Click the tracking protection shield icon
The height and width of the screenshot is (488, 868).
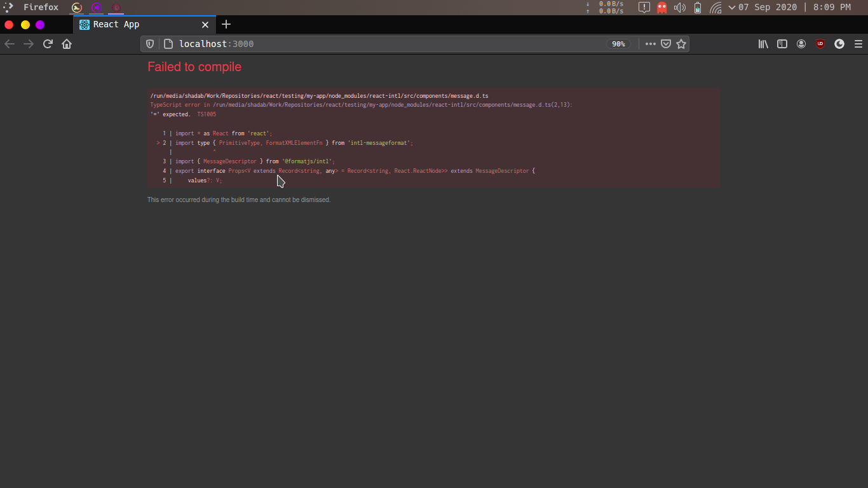click(x=149, y=44)
